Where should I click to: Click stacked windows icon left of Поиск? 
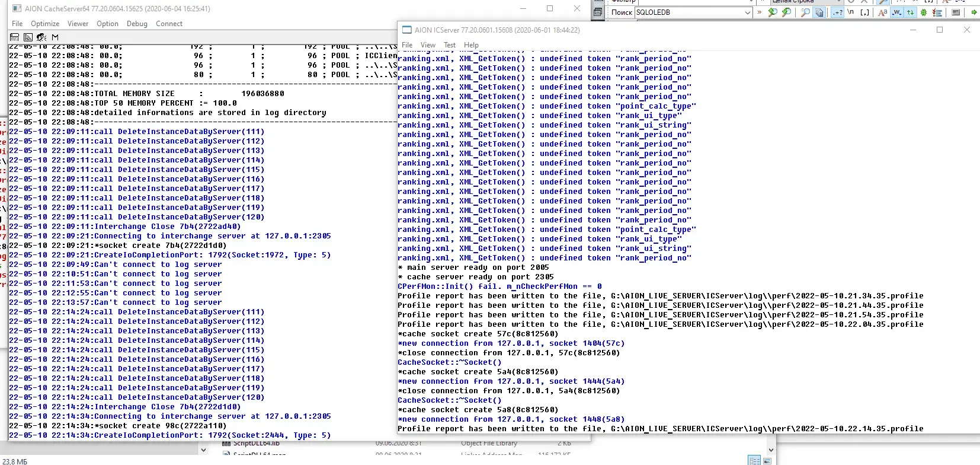coord(598,12)
